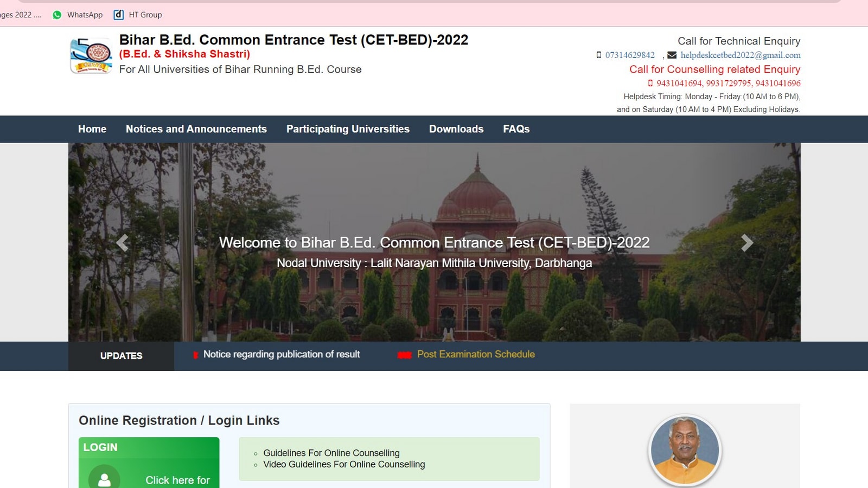Click 'Call for Counselling related Enquiry' heading

[x=714, y=69]
